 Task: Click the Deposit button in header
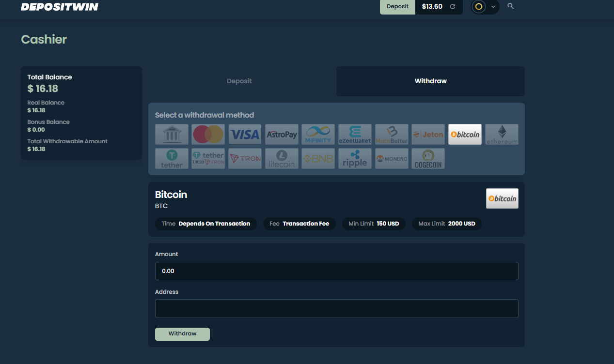click(x=397, y=7)
